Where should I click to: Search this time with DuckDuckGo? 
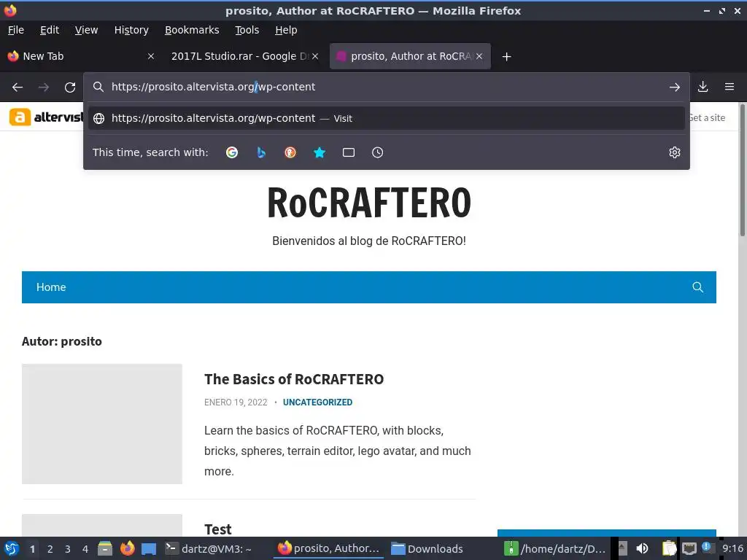[290, 152]
